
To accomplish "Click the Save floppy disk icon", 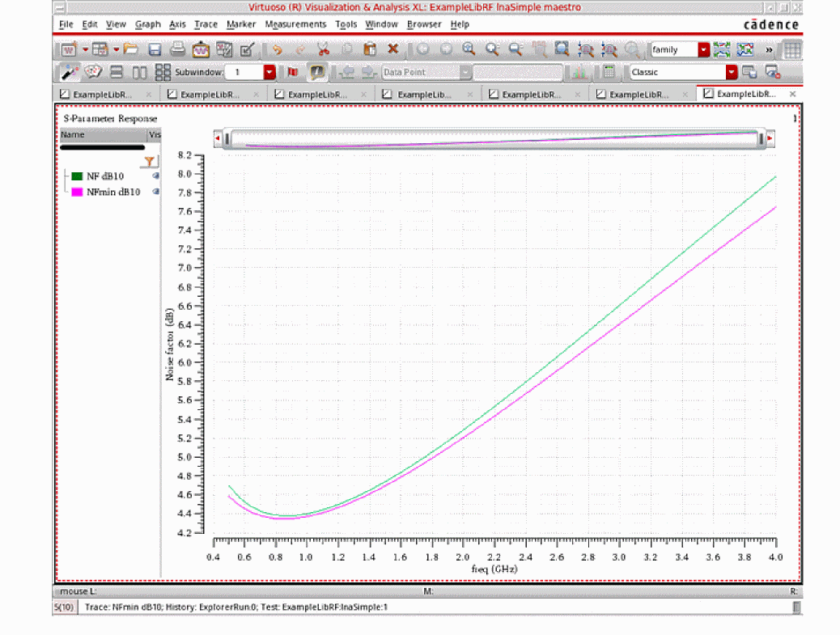I will [x=155, y=49].
